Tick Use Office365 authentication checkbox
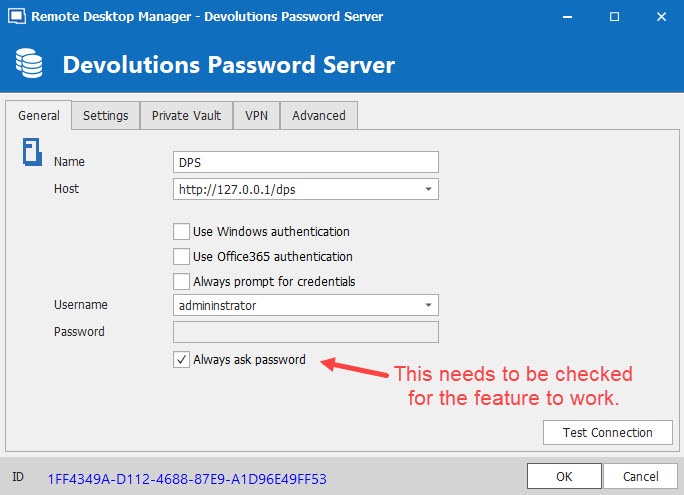The image size is (684, 495). click(x=181, y=256)
